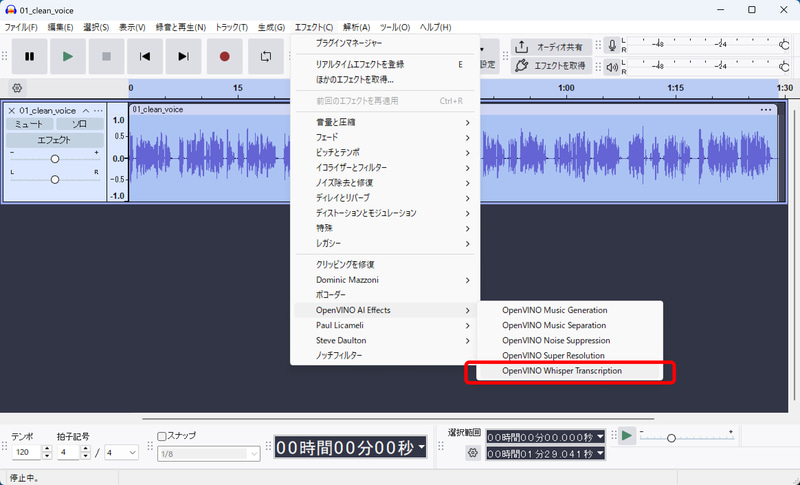Select OpenVINO Music Generation
This screenshot has height=485, width=800.
[x=569, y=310]
